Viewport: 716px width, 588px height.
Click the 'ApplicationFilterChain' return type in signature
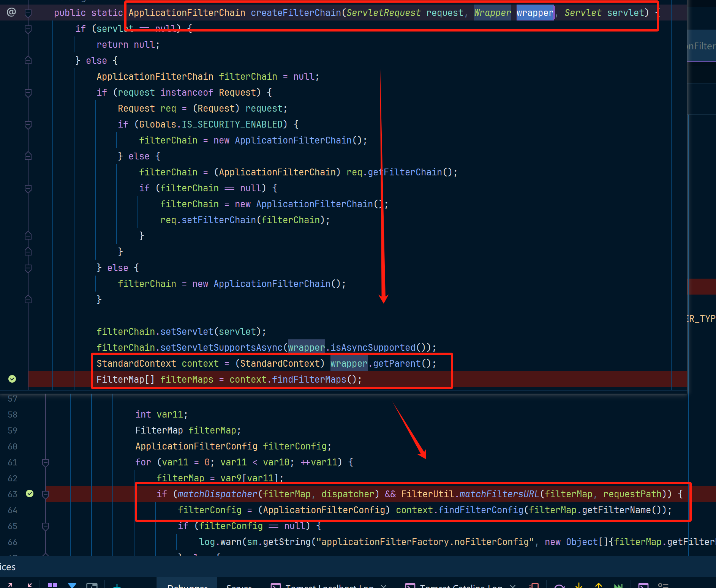(187, 13)
